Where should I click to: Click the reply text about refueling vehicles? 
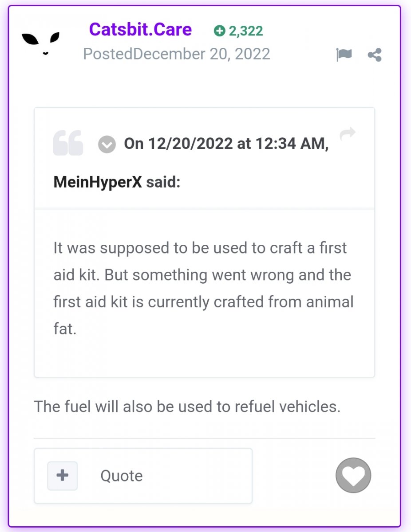187,407
